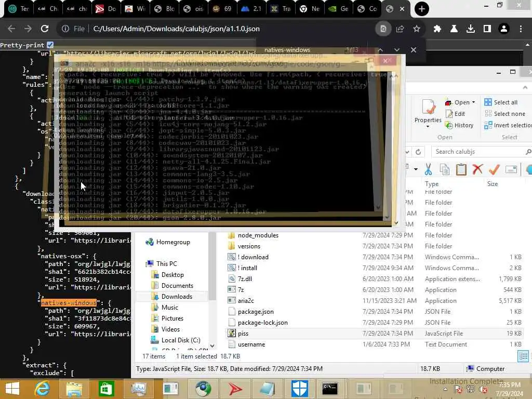Viewport: 532px width, 399px height.
Task: Click Paste clipboard icon in Explorer
Action: point(461,169)
